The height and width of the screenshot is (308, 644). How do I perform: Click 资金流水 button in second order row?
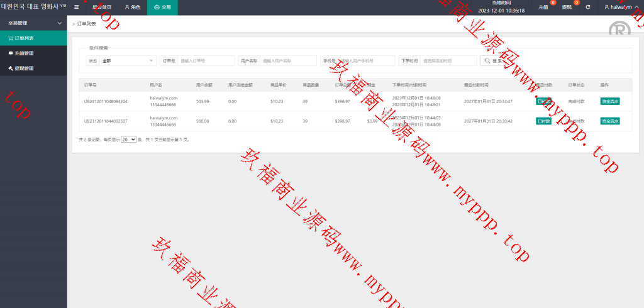coord(609,121)
